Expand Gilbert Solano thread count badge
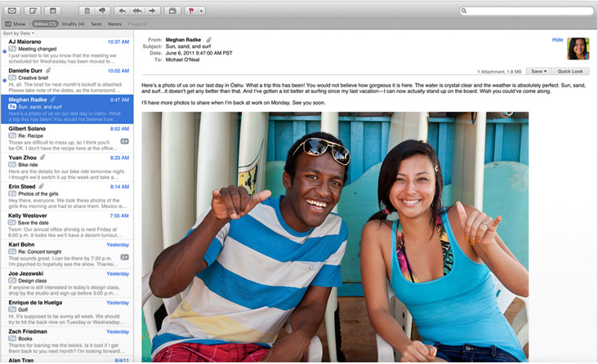Image resolution: width=598 pixels, height=364 pixels. point(125,141)
